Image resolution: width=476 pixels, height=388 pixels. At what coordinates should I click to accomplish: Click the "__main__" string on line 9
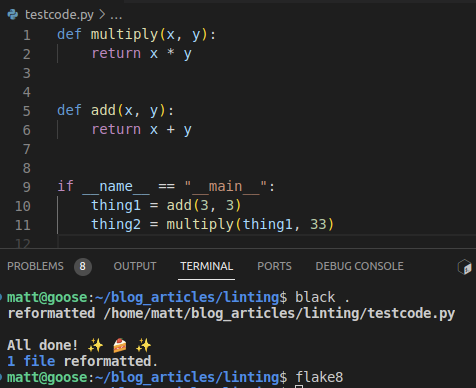tap(226, 186)
